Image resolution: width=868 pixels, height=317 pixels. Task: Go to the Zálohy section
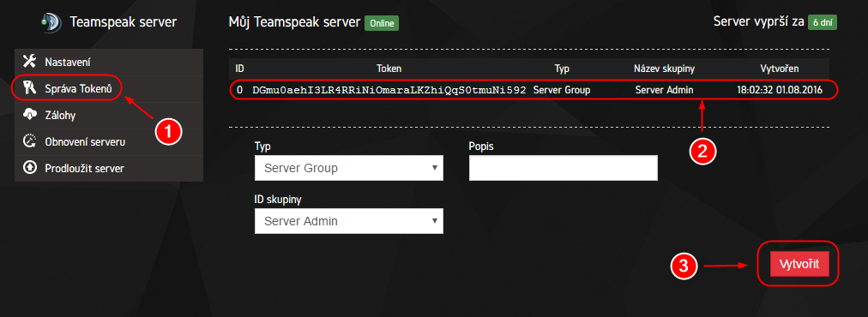click(109, 115)
